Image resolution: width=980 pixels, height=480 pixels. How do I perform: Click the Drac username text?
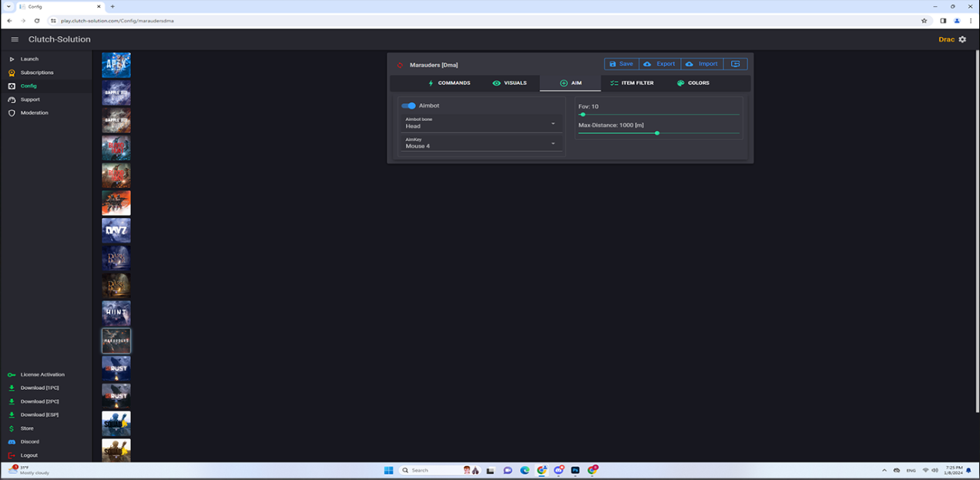[x=946, y=39]
